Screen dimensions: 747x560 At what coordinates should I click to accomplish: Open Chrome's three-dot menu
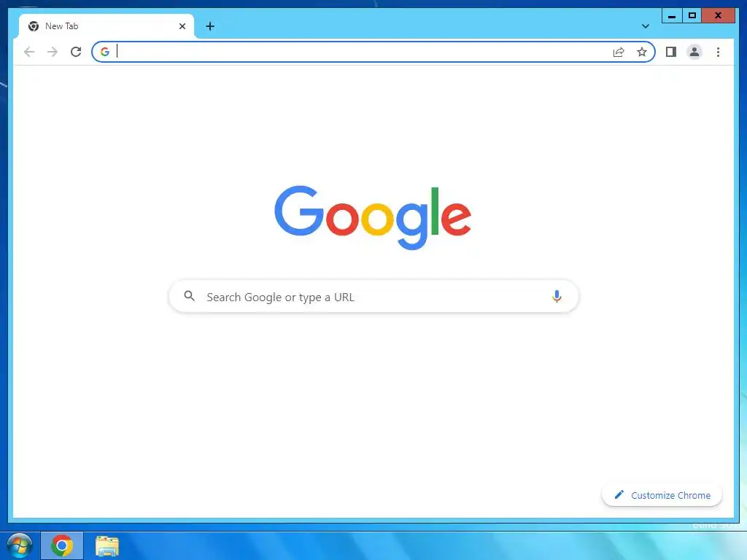coord(718,52)
